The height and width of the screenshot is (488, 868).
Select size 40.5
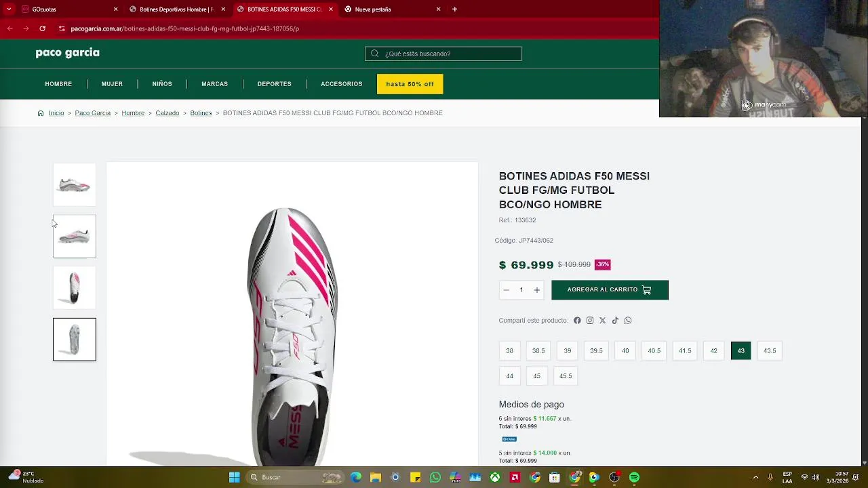click(x=654, y=351)
